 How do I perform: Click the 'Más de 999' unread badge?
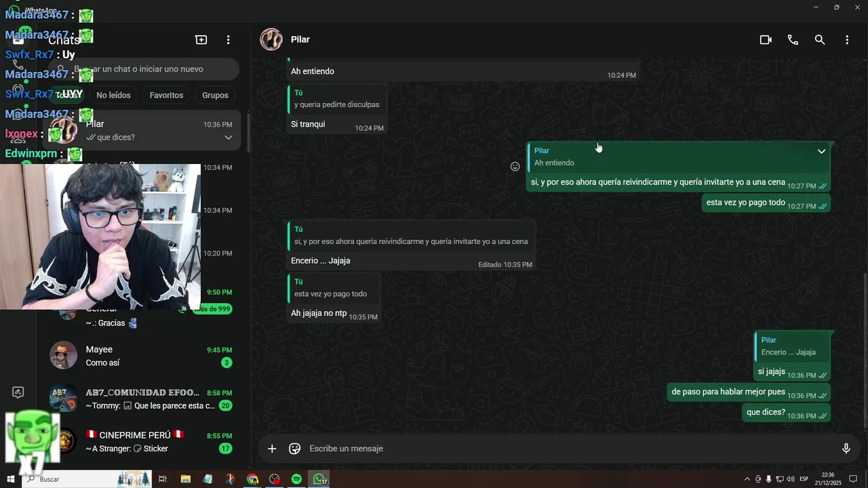click(x=212, y=309)
